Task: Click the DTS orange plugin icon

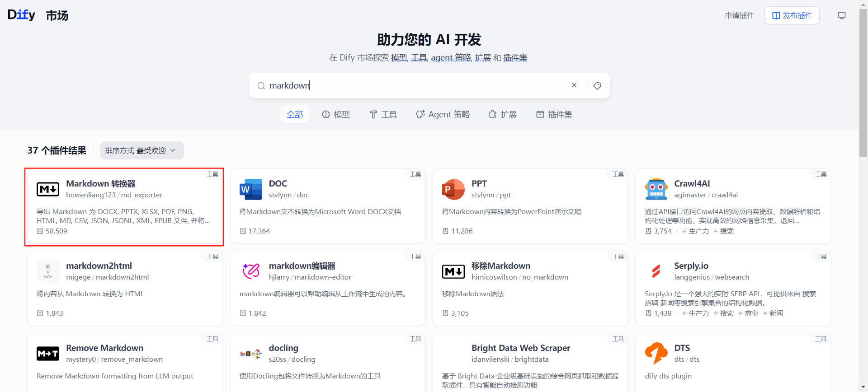Action: [x=656, y=354]
